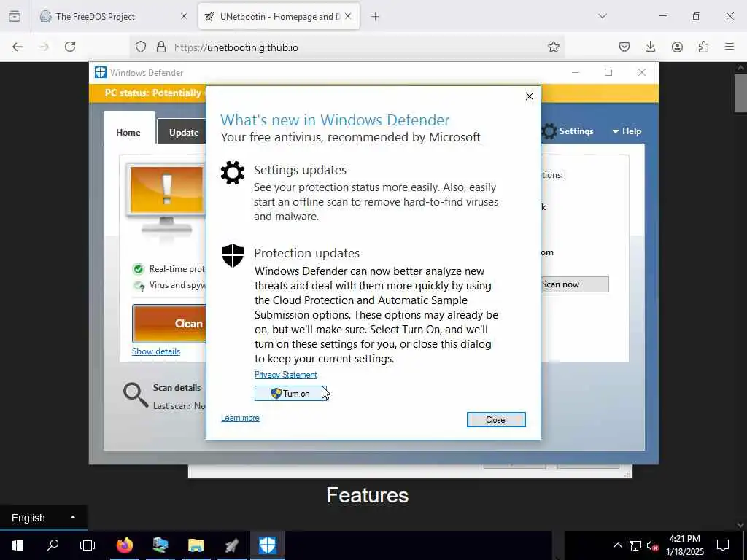
Task: Click the site padlock icon
Action: pyautogui.click(x=161, y=47)
